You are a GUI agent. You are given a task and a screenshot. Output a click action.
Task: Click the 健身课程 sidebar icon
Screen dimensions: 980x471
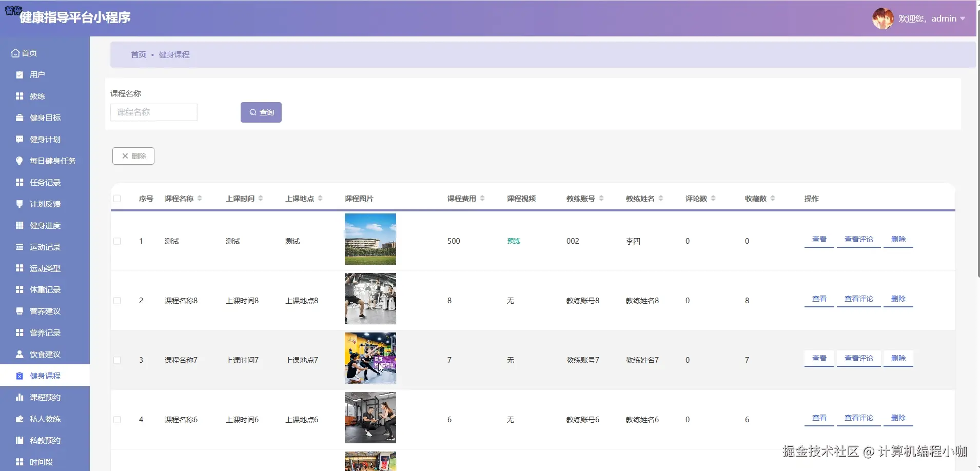pos(19,376)
